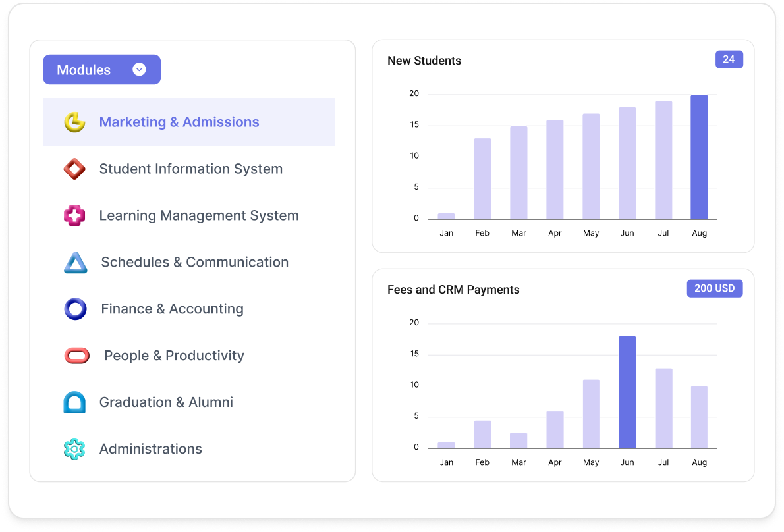Viewport: 784px width, 532px height.
Task: Select the Jun bar in New Students chart
Action: [x=627, y=163]
